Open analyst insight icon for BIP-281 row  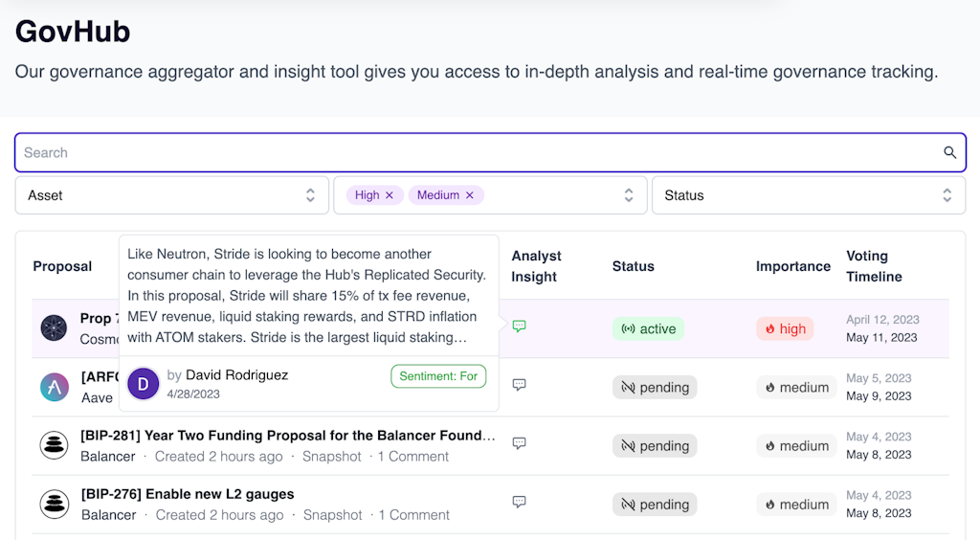click(x=519, y=443)
